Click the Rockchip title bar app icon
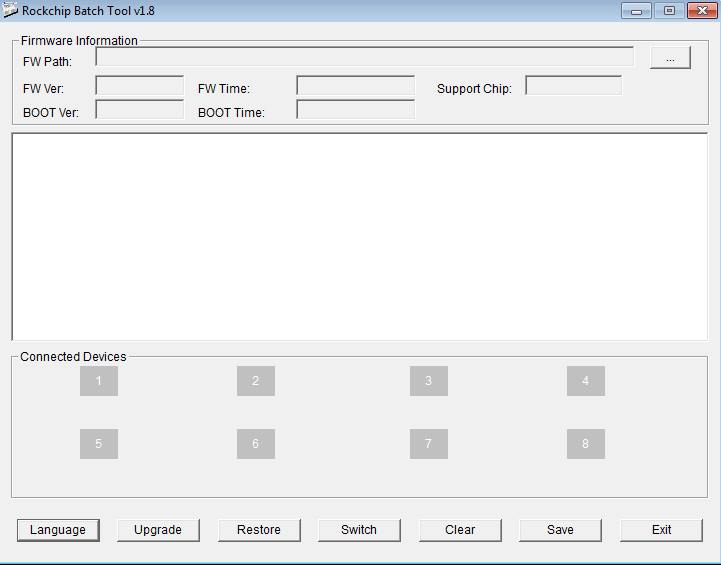721x565 pixels. click(11, 11)
